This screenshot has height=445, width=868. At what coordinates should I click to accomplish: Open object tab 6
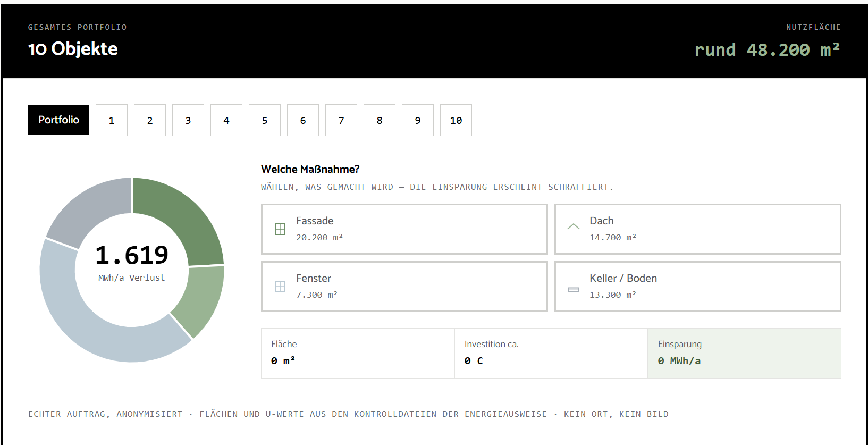pyautogui.click(x=303, y=120)
